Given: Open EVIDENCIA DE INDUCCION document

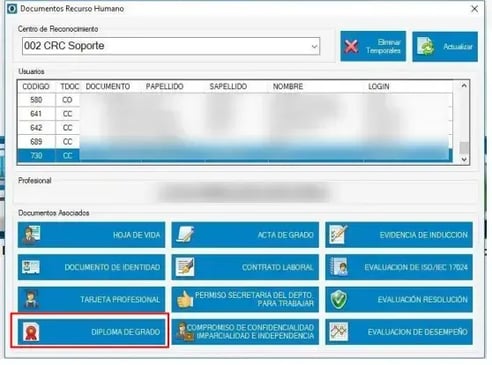Looking at the screenshot, I should [399, 235].
